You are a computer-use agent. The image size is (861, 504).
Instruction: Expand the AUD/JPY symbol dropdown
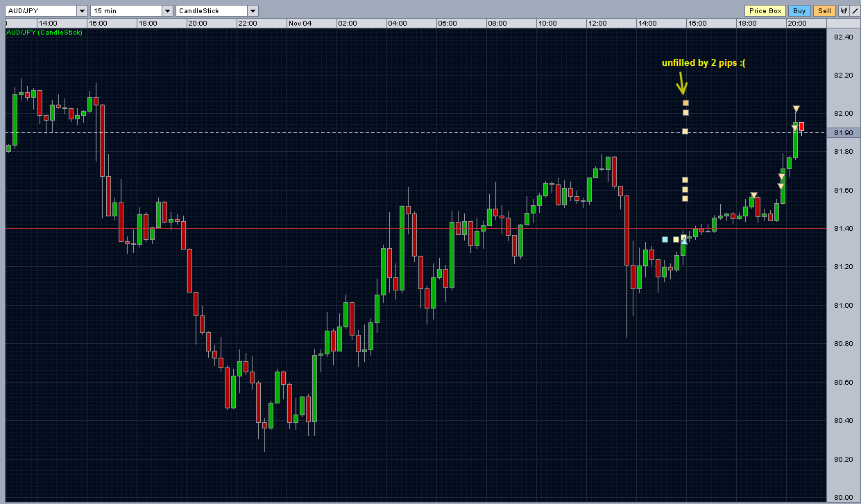click(x=82, y=10)
